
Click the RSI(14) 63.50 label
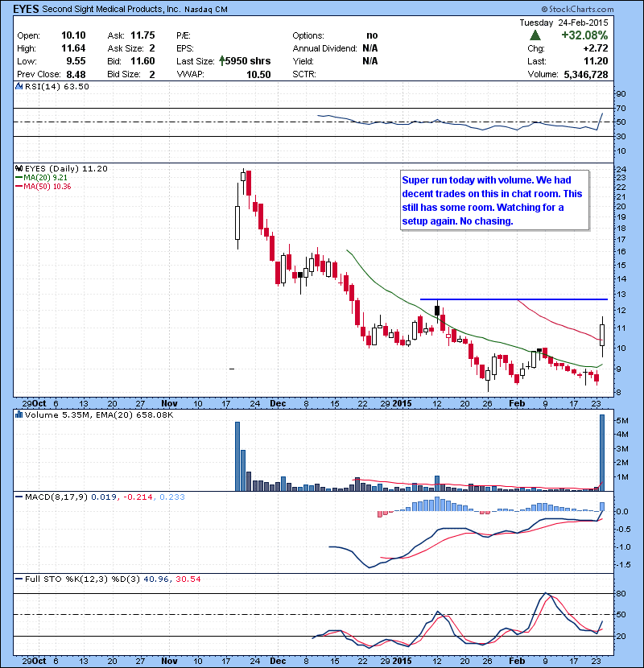[x=56, y=86]
